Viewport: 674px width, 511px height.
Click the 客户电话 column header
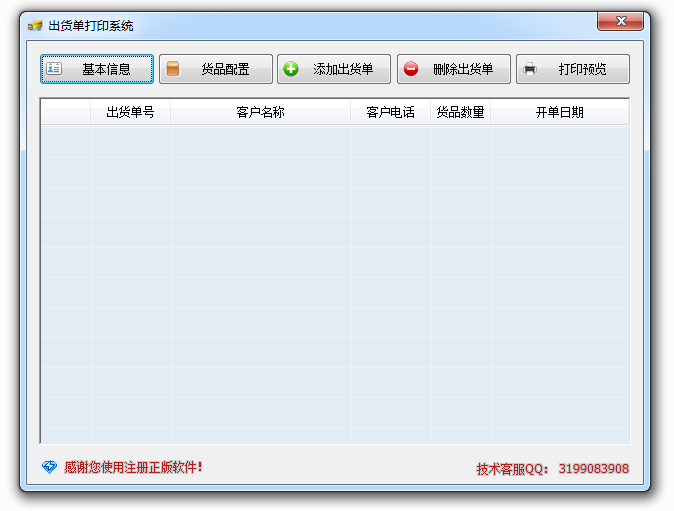390,112
